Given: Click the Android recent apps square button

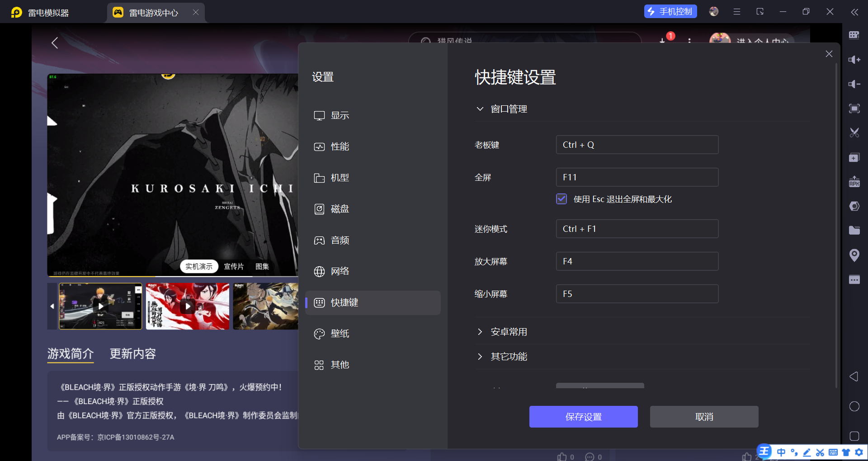Looking at the screenshot, I should (x=854, y=436).
